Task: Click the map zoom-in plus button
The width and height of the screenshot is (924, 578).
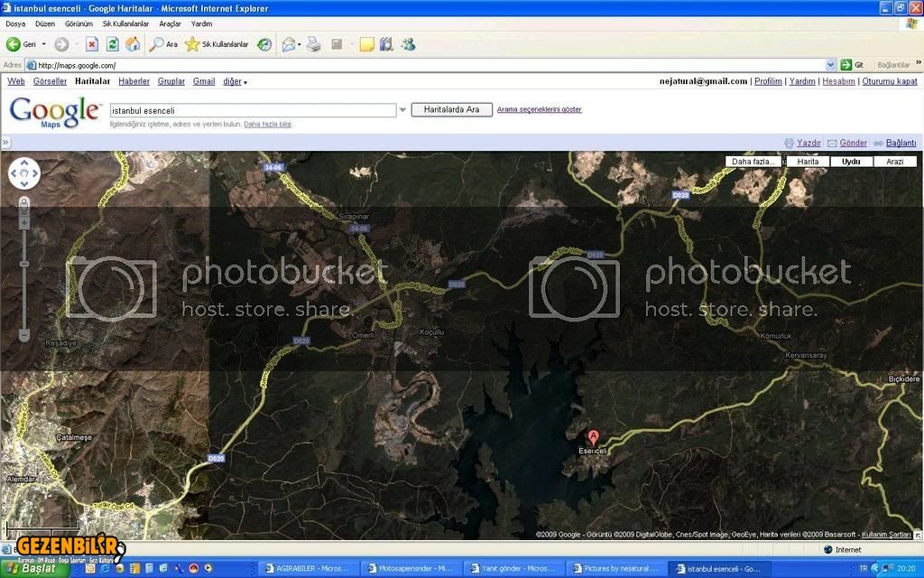Action: (24, 222)
